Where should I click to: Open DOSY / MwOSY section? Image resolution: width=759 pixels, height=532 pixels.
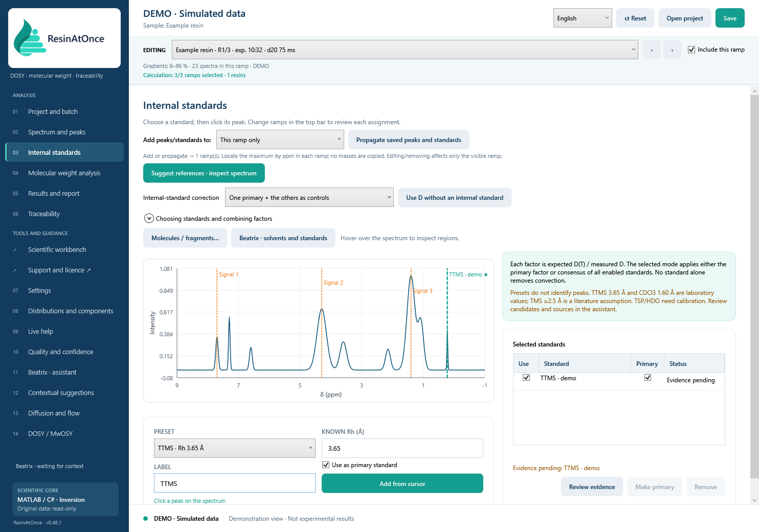pos(64,433)
